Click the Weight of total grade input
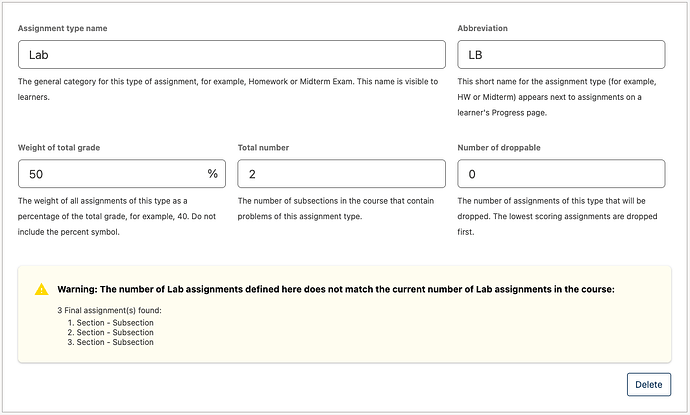Screen dimensions: 690x415 [x=110, y=174]
